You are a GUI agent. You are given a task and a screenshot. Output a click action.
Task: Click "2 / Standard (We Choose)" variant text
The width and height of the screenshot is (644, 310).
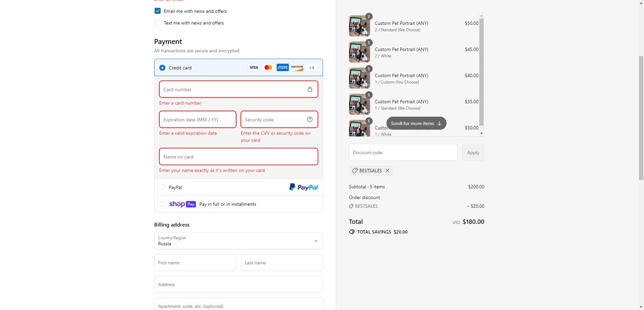(398, 30)
